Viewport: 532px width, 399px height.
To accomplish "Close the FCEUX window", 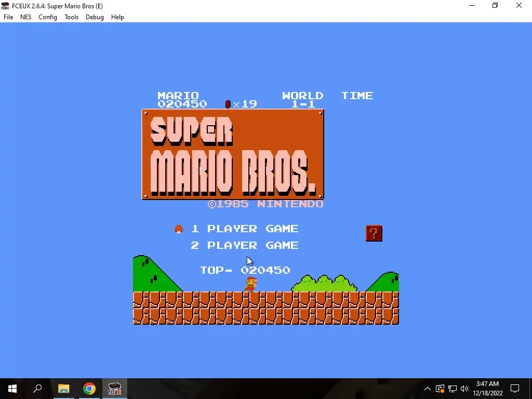I will (519, 6).
